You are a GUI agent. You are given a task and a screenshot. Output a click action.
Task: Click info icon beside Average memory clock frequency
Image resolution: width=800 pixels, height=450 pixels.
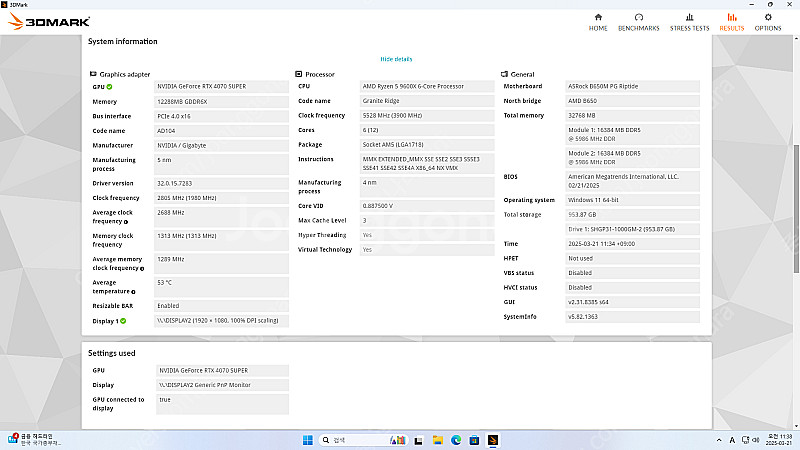tap(142, 268)
